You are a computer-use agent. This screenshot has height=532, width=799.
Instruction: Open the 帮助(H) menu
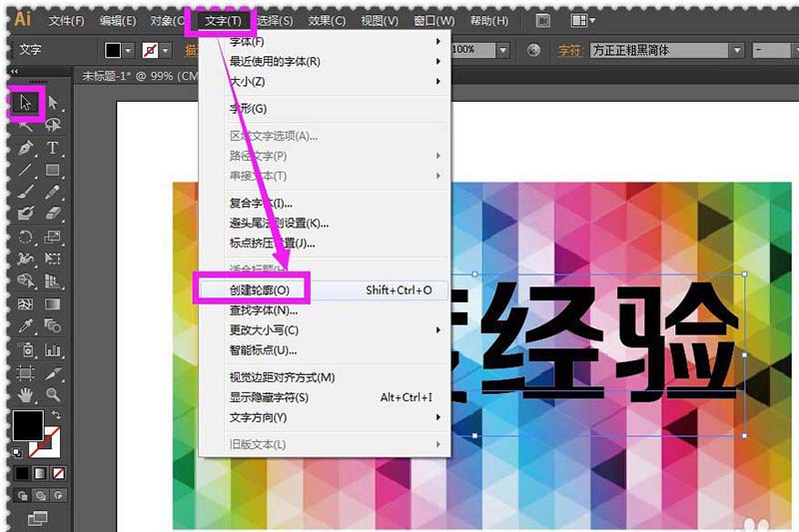[488, 21]
